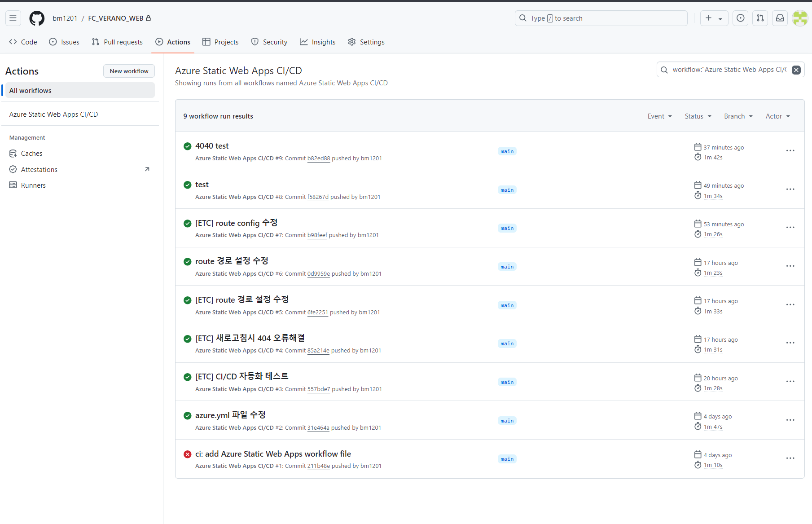Select All workflows in sidebar
Viewport: 812px width, 524px height.
coord(80,90)
